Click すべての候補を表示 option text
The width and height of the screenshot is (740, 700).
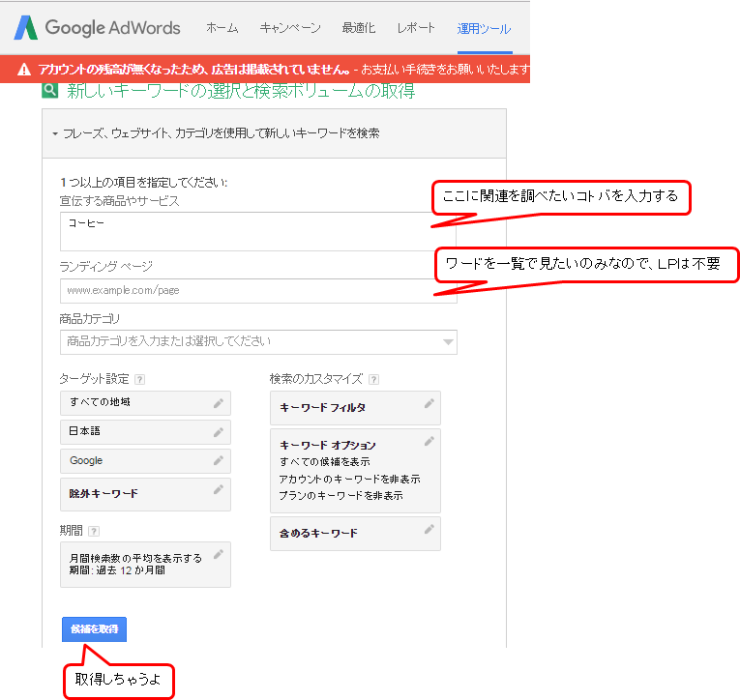(x=325, y=462)
